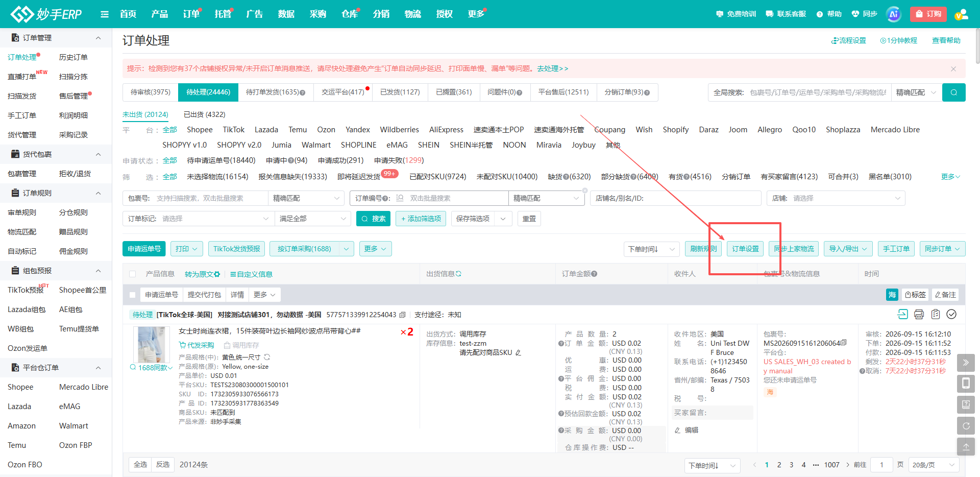Tick the checkbox beside 产品信息 header
Viewport: 980px width, 477px height.
(133, 274)
